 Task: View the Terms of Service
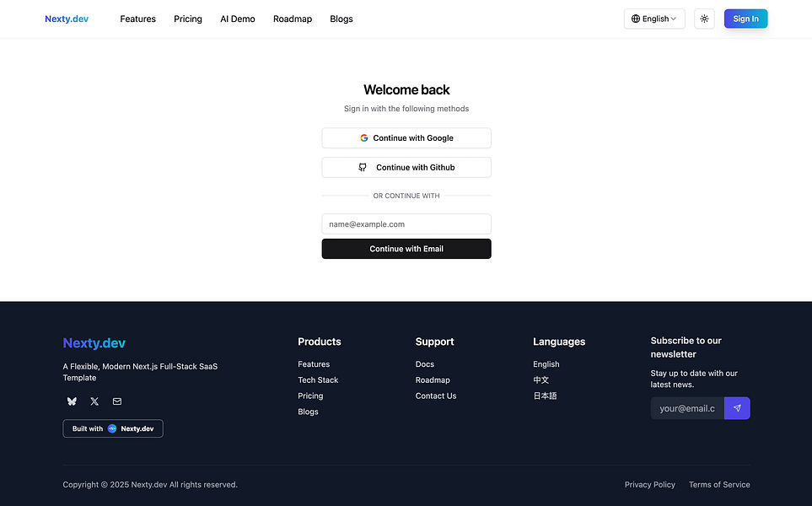[718, 484]
